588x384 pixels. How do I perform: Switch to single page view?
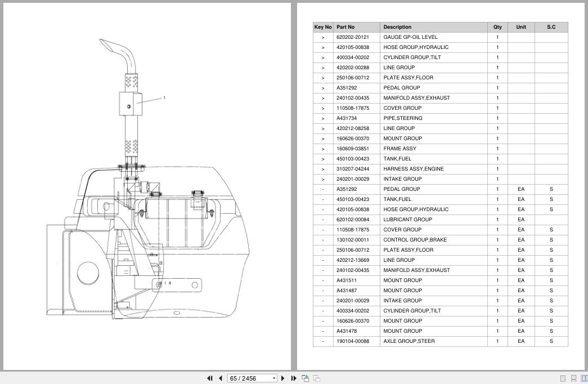click(x=563, y=378)
